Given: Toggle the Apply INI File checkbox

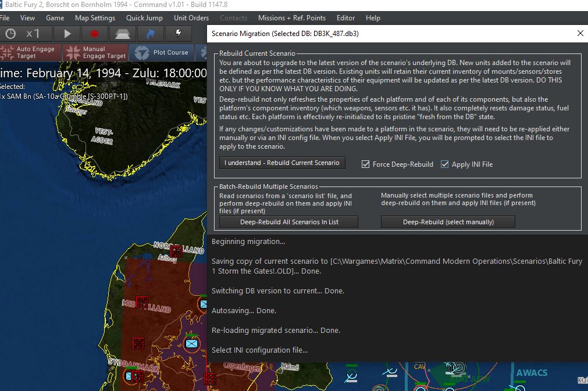Looking at the screenshot, I should pyautogui.click(x=445, y=164).
